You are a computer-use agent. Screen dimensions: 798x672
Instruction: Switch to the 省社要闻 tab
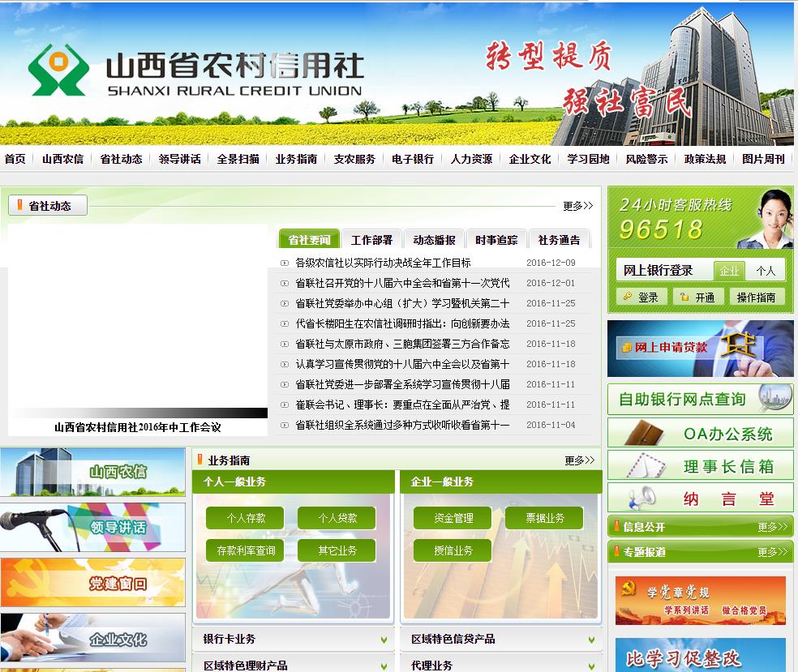[309, 239]
